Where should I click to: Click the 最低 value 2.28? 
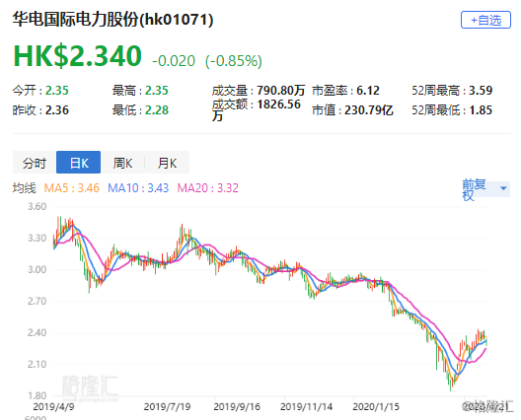pyautogui.click(x=157, y=109)
